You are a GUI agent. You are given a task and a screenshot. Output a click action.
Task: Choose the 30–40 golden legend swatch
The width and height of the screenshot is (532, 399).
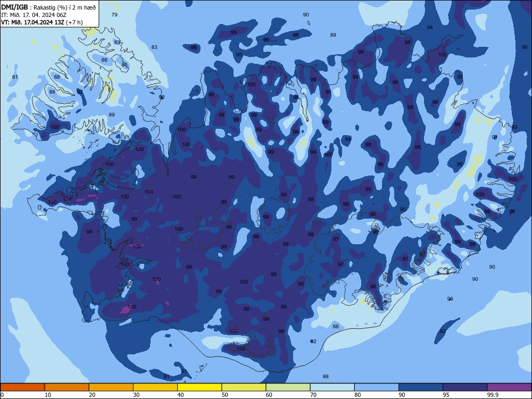click(x=155, y=387)
